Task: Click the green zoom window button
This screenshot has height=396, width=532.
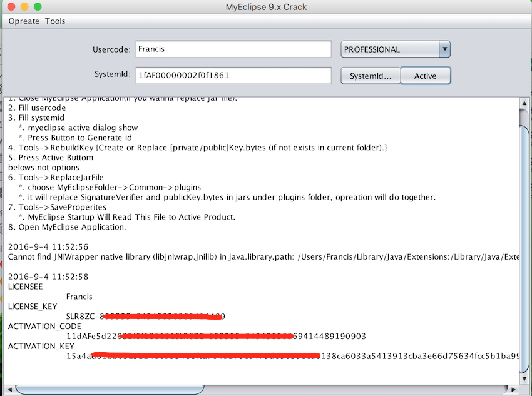Action: point(38,6)
